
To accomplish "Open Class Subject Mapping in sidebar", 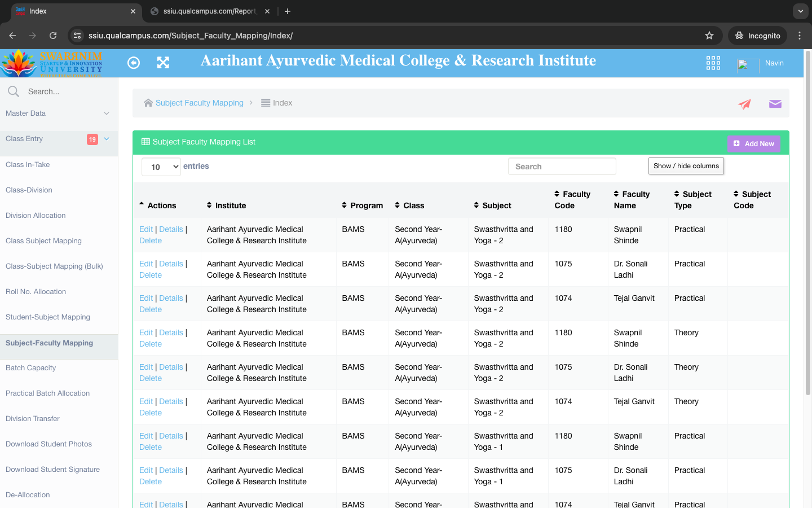I will click(x=43, y=241).
